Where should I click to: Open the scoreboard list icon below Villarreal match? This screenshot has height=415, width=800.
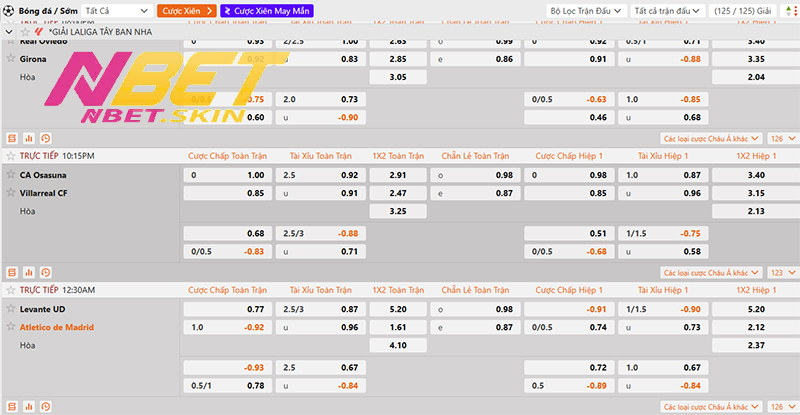coord(12,271)
